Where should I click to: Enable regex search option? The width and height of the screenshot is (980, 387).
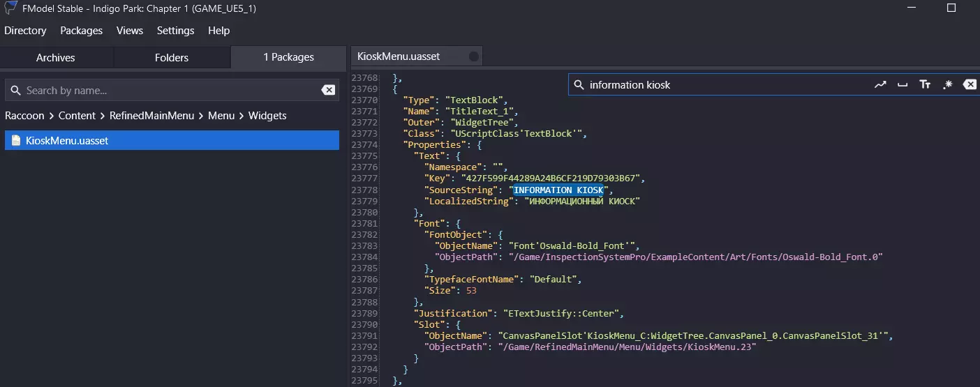click(x=947, y=85)
